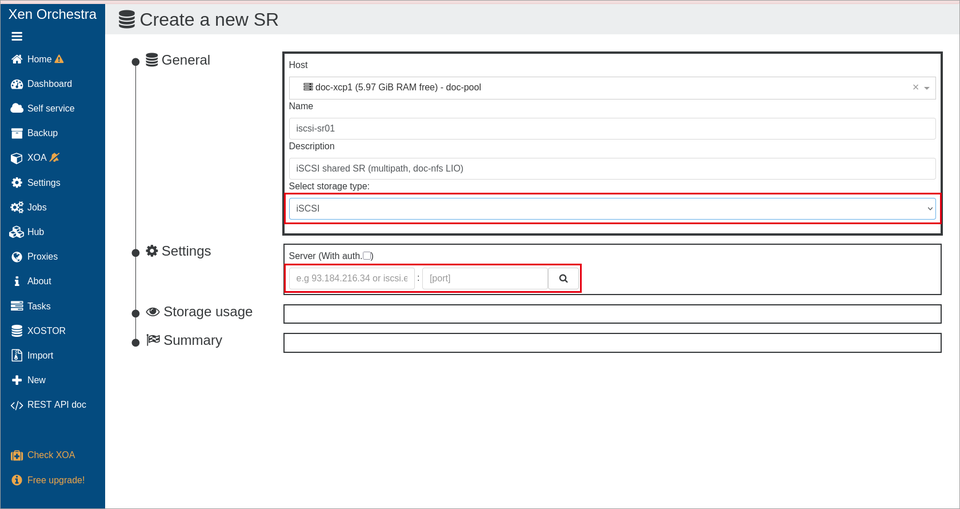Enable the With auth checkbox
Image resolution: width=960 pixels, height=509 pixels.
(367, 255)
